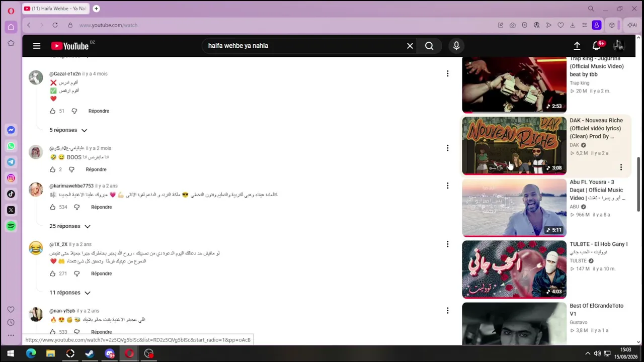Open the sidebar history clock
The height and width of the screenshot is (362, 644).
point(11,322)
